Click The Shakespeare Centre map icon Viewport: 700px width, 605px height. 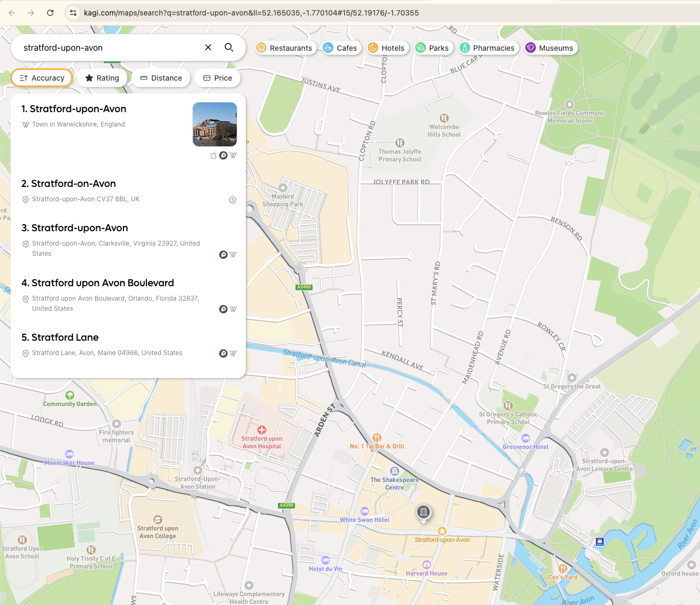(394, 471)
